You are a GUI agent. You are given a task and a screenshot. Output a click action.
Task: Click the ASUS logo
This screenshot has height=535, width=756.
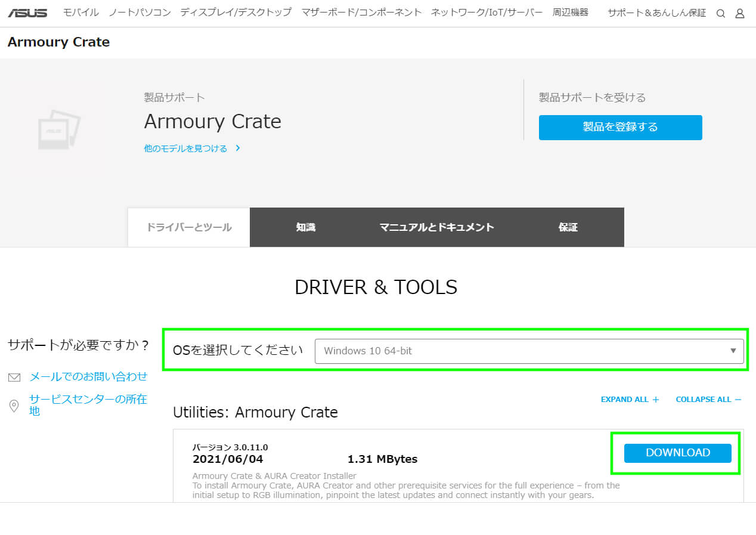(x=27, y=13)
